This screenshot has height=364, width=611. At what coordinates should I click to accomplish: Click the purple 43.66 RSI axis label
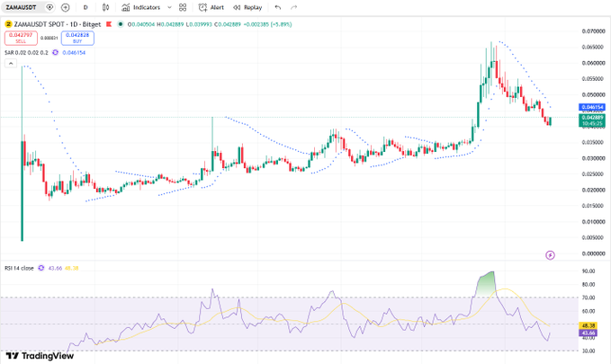pos(588,333)
